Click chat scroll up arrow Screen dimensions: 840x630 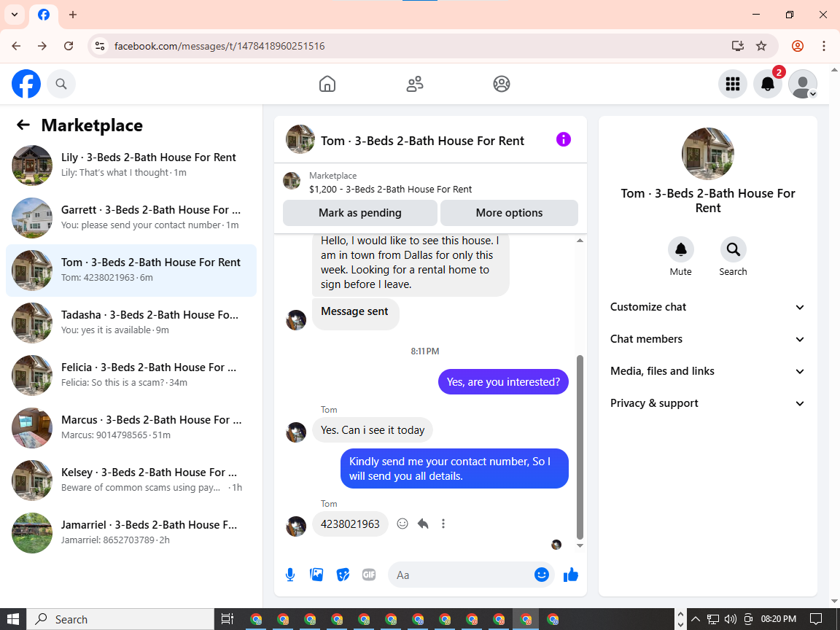pyautogui.click(x=580, y=241)
